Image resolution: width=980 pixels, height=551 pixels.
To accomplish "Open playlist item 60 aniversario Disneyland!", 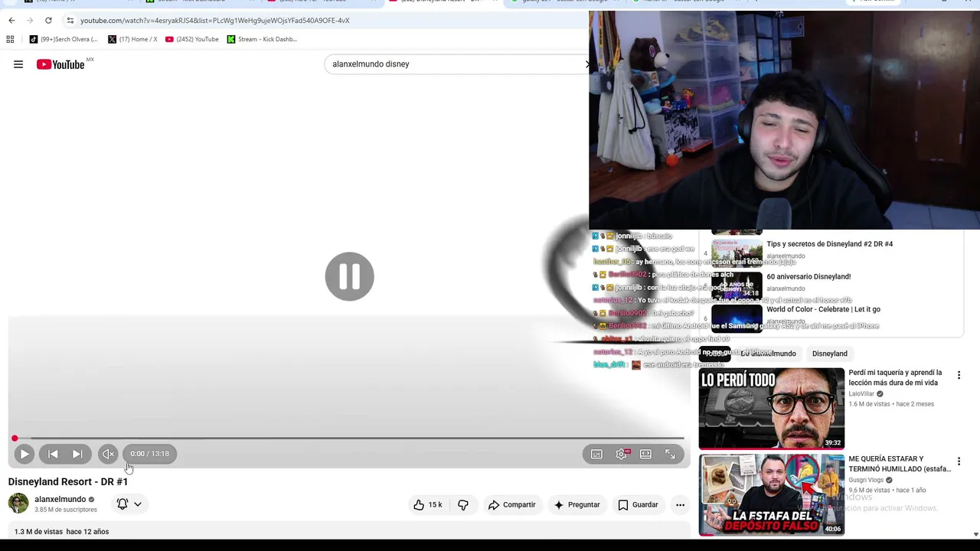I will coord(808,277).
